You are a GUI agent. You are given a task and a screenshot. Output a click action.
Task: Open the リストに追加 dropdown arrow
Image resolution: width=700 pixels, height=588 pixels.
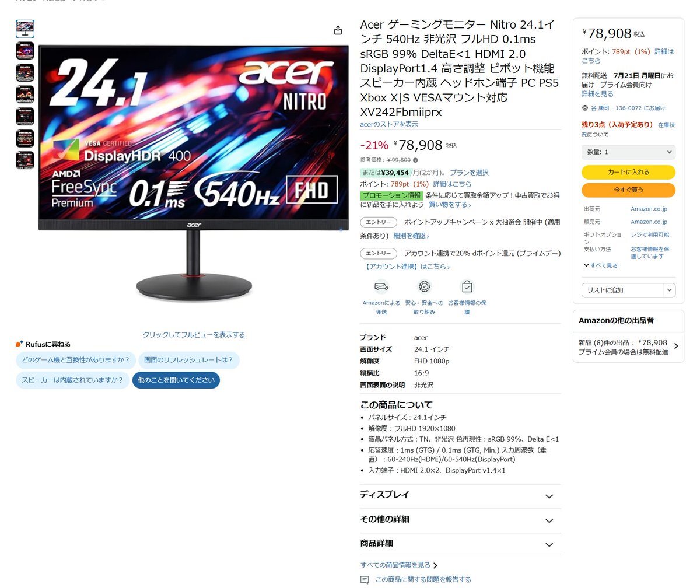click(x=670, y=290)
